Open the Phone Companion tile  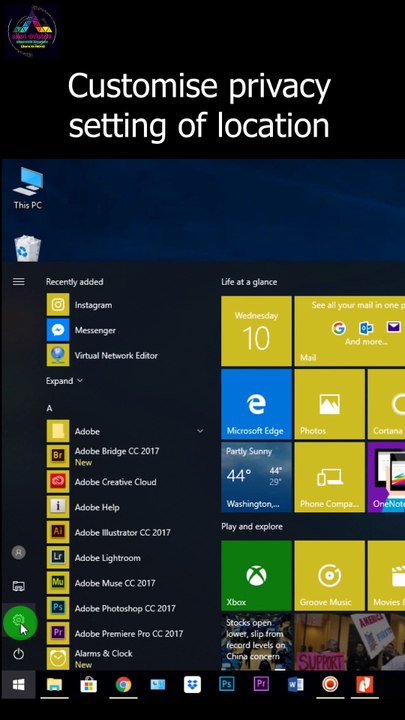tap(330, 477)
